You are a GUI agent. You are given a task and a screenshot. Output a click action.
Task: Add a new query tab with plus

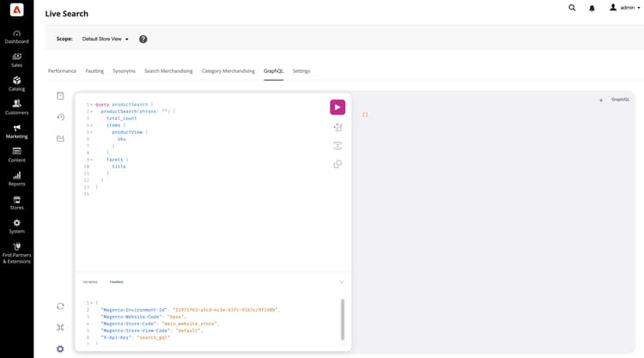pyautogui.click(x=601, y=100)
